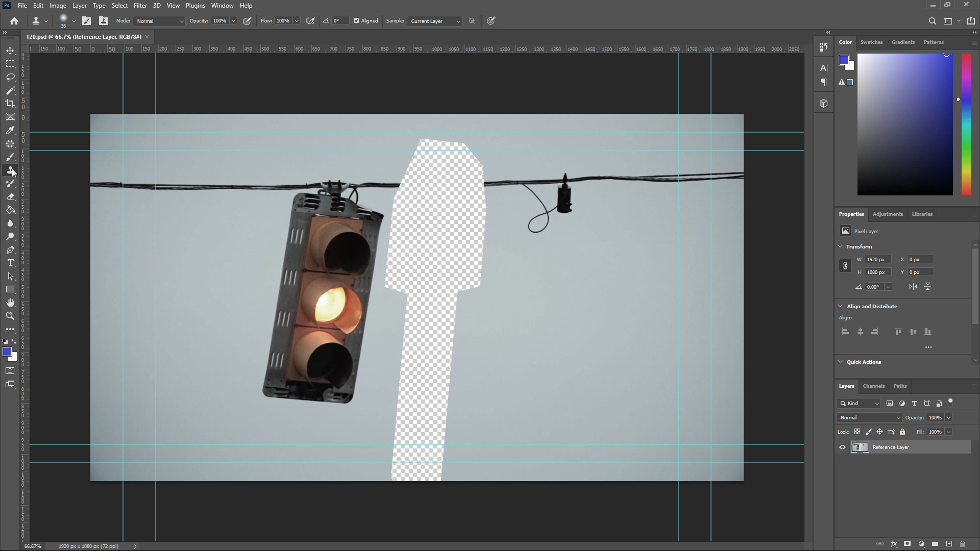This screenshot has height=551, width=980.
Task: Select the Rectangular Marquee tool
Action: pos(10,64)
